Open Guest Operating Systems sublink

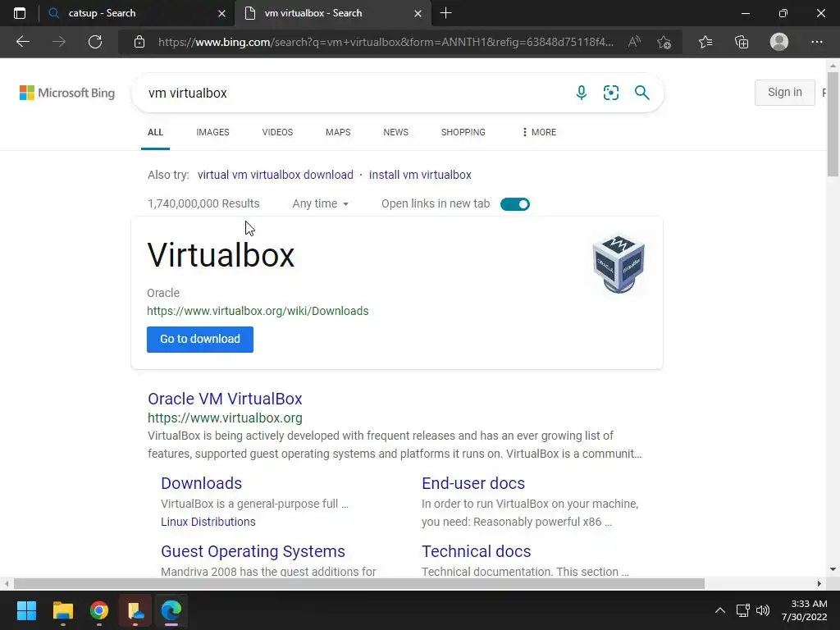click(253, 551)
